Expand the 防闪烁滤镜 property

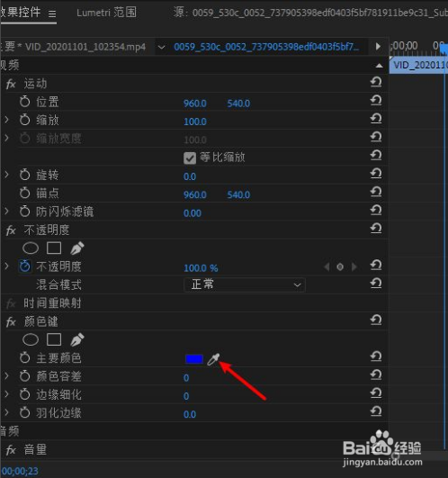point(6,212)
